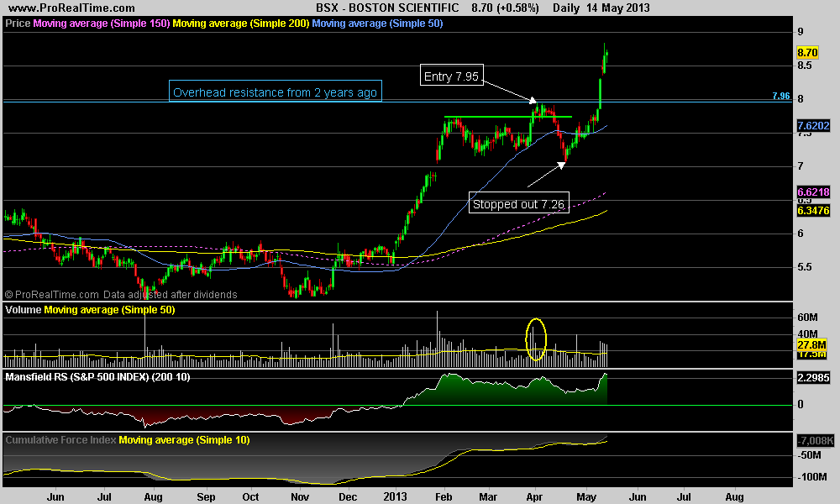Select Overhead resistance from 2 years ago note
Viewport: 840px width, 504px height.
276,92
